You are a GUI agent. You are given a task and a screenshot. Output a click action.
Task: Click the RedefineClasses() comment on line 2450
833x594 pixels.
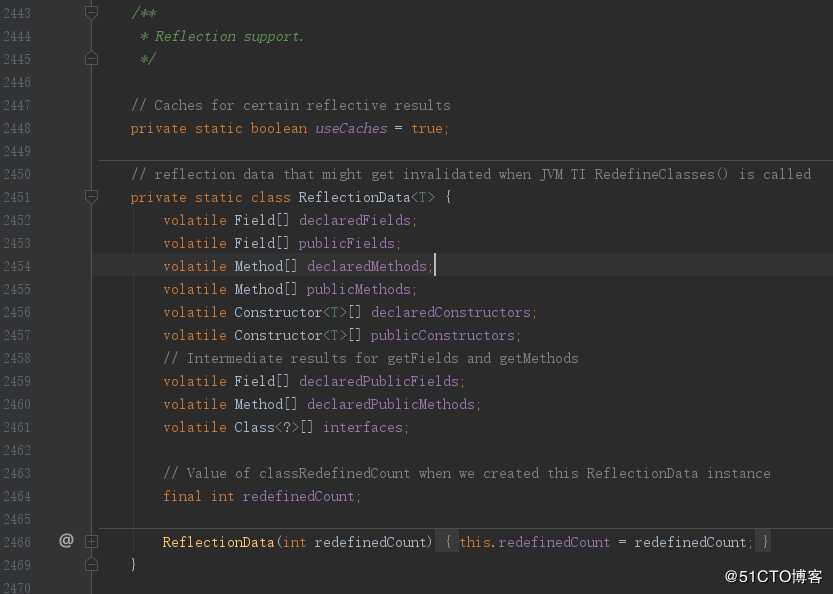click(471, 174)
